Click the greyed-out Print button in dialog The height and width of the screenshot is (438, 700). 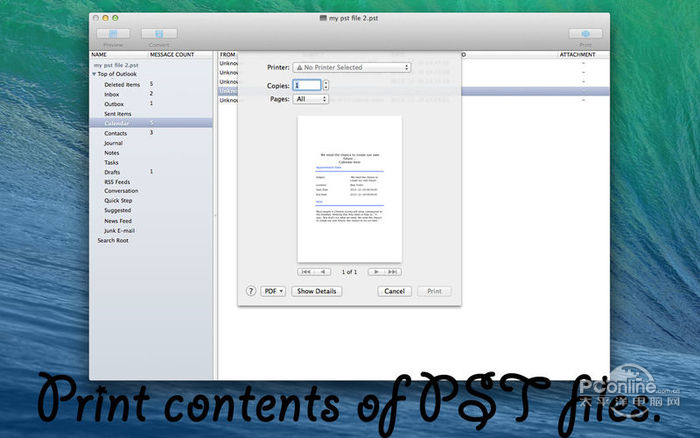434,291
